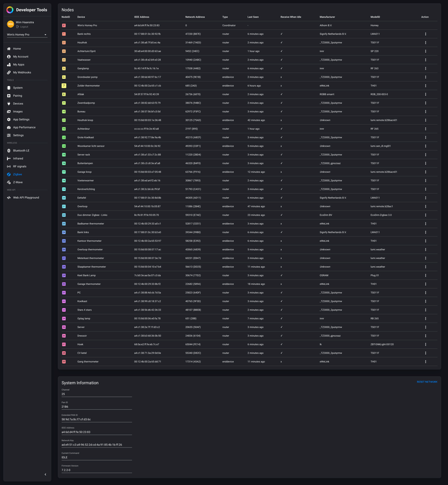Open action menu for Bank rechts row

click(426, 34)
